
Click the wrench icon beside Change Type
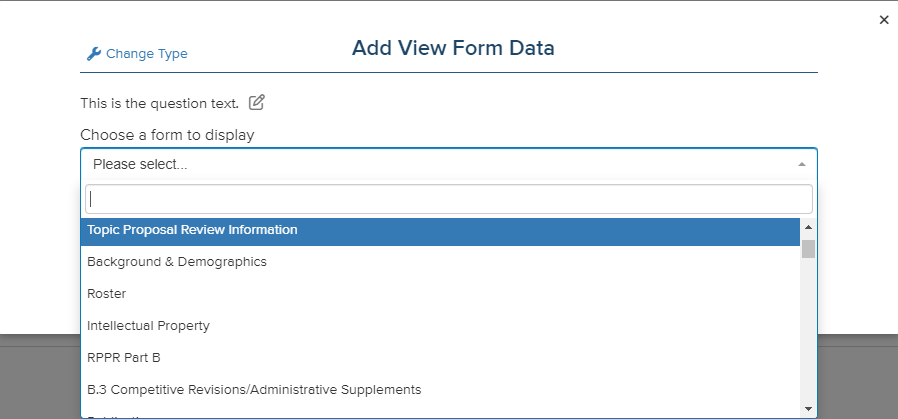tap(93, 54)
